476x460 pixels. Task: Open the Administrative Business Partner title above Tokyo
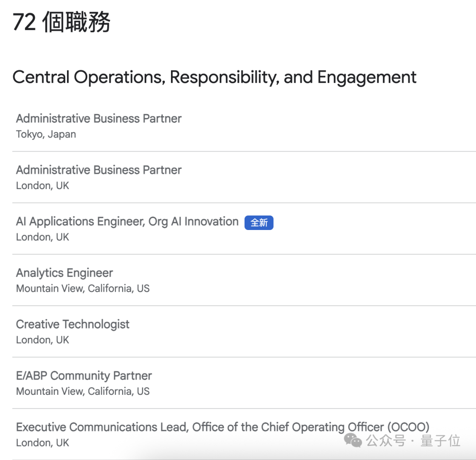coord(99,119)
